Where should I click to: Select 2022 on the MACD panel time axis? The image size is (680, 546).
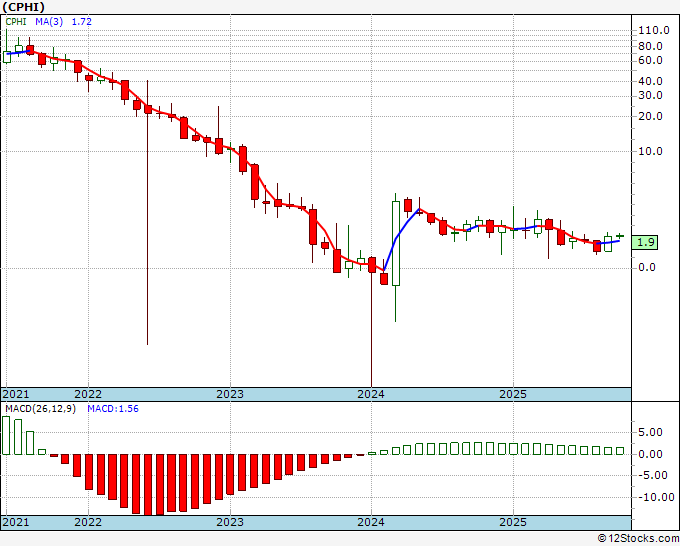[x=88, y=522]
